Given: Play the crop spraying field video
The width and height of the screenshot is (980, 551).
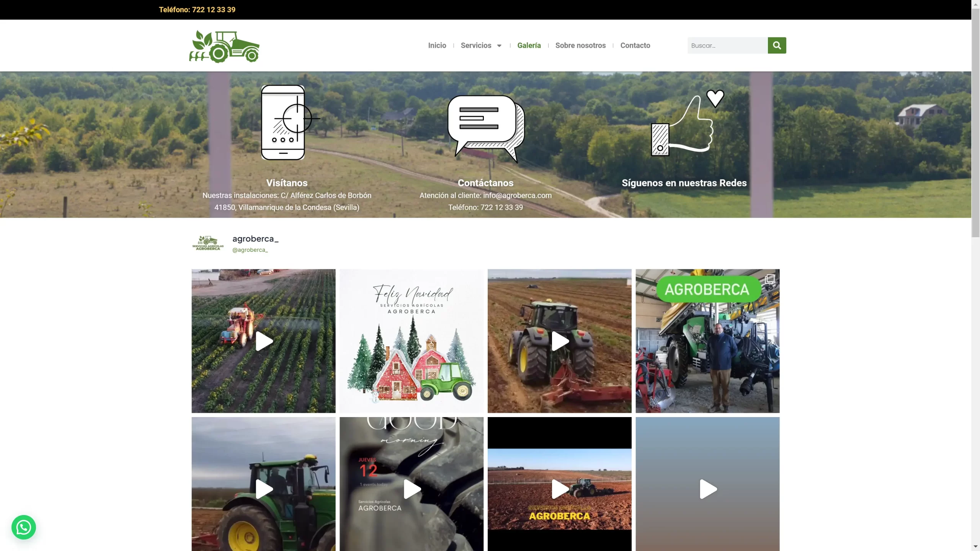Looking at the screenshot, I should [x=264, y=341].
